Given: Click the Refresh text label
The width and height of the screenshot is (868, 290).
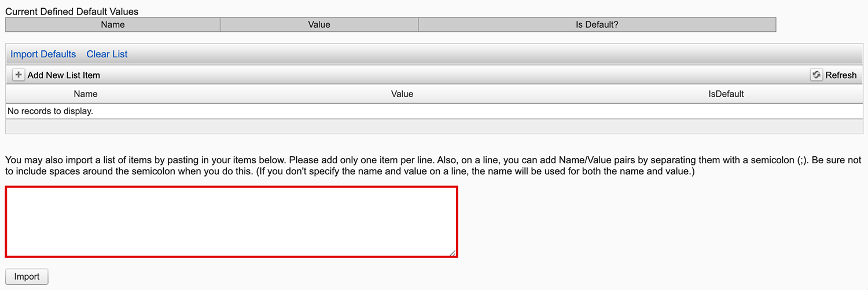Looking at the screenshot, I should (x=841, y=75).
